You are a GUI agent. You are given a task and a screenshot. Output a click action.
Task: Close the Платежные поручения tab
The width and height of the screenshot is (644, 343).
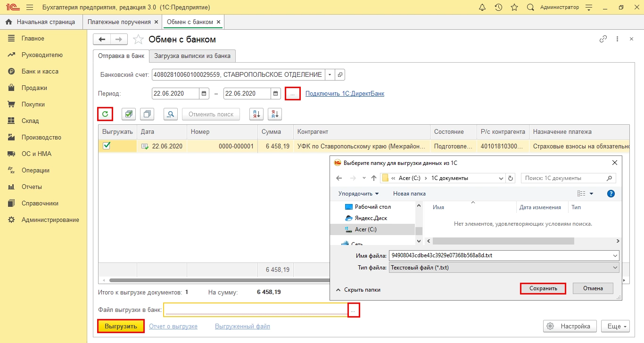click(156, 22)
